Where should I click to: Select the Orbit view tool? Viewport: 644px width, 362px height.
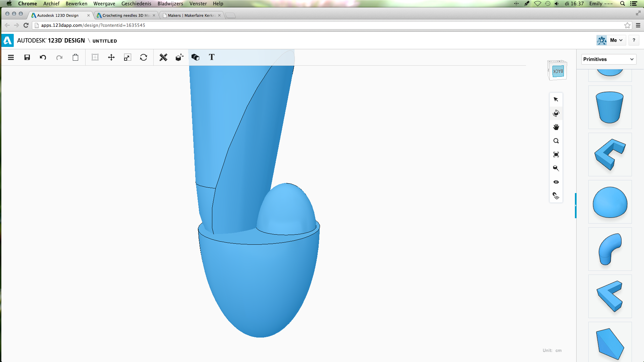[556, 113]
